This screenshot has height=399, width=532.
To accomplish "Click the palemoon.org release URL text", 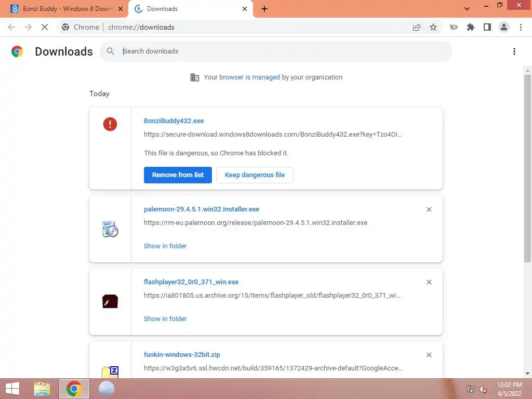I will [256, 222].
